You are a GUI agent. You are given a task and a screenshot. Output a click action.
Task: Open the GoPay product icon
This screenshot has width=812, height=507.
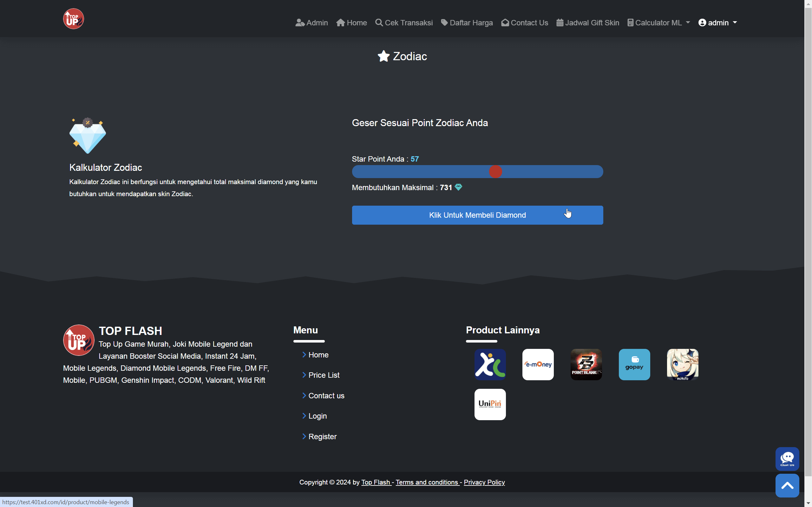pos(634,364)
